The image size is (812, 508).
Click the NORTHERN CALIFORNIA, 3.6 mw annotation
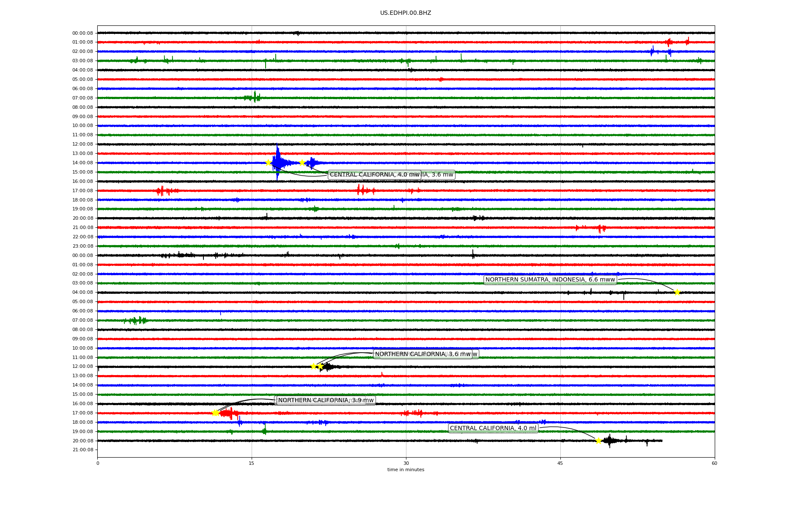coord(423,354)
